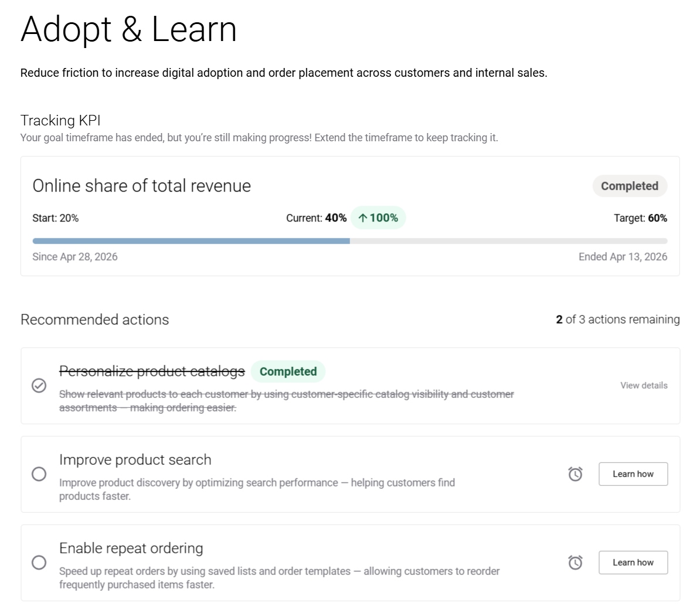700x616 pixels.
Task: Click the Online share of total revenue heading
Action: click(x=141, y=186)
